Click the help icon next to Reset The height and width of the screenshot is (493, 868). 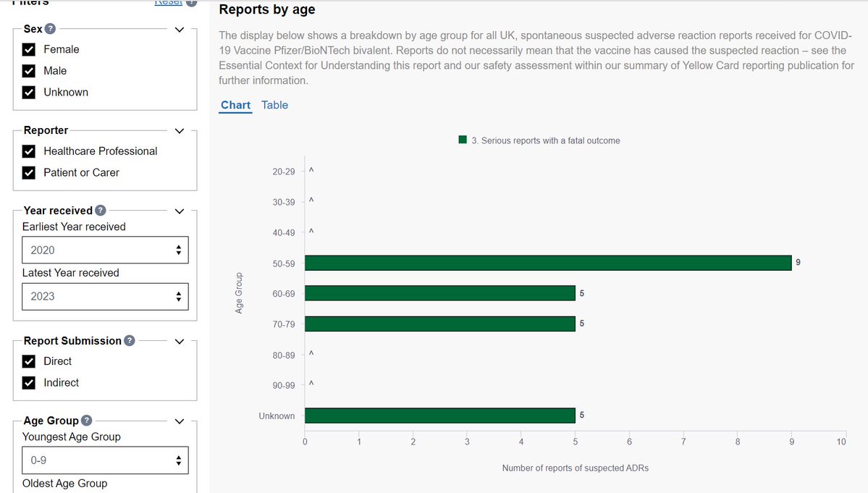[191, 2]
